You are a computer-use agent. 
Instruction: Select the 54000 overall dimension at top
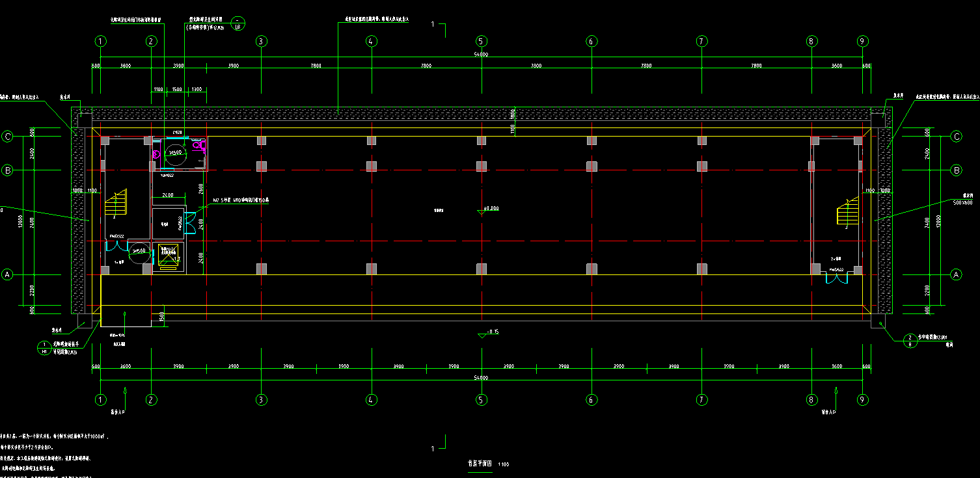coord(481,55)
